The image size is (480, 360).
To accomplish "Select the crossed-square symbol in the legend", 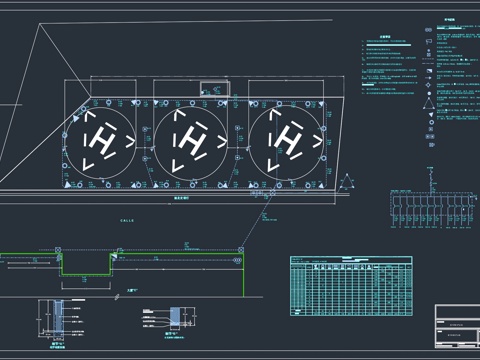I will point(431,129).
